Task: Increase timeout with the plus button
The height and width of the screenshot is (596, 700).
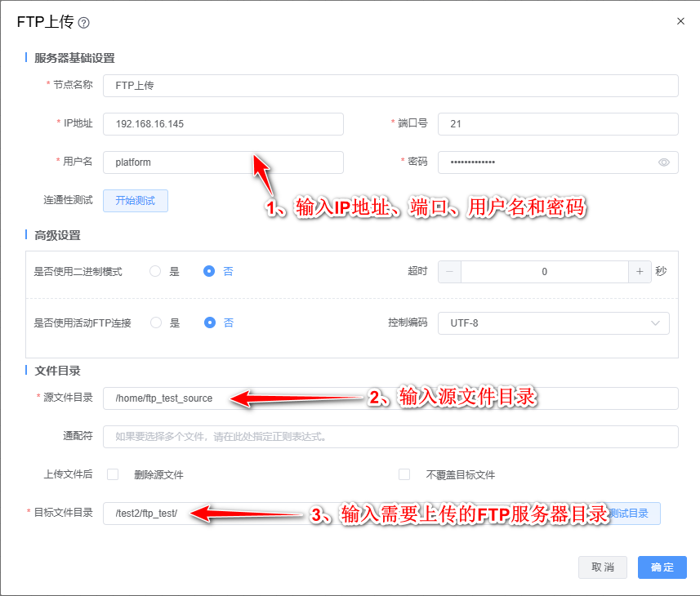Action: [x=639, y=272]
